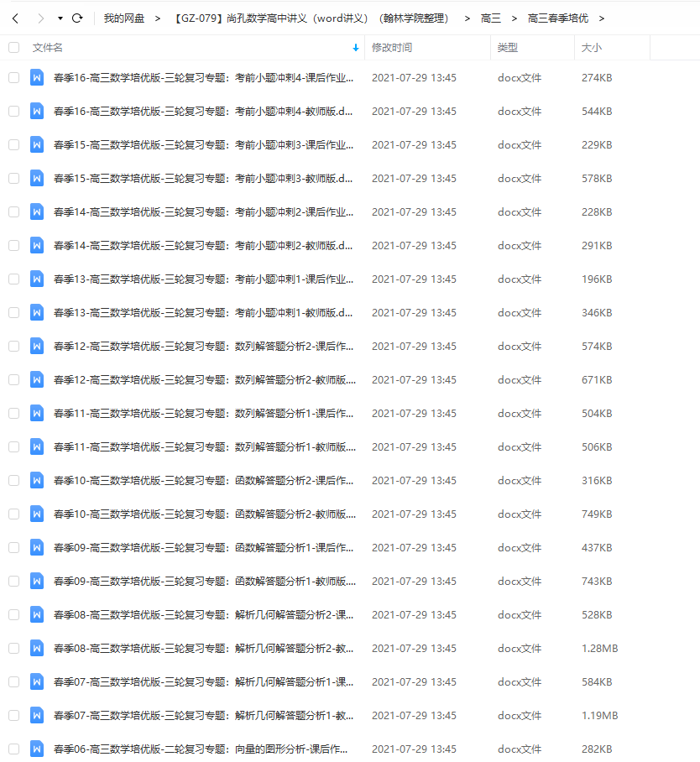Click Word icon of 春季10 函数解答题分析2-教师版 file
The image size is (700, 762).
pos(37,514)
